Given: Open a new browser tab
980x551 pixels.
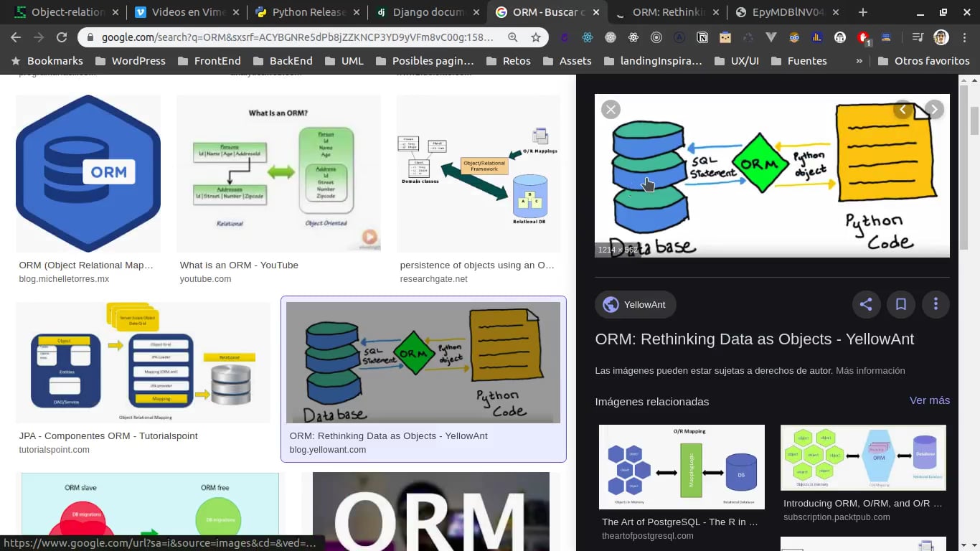Looking at the screenshot, I should pos(863,12).
